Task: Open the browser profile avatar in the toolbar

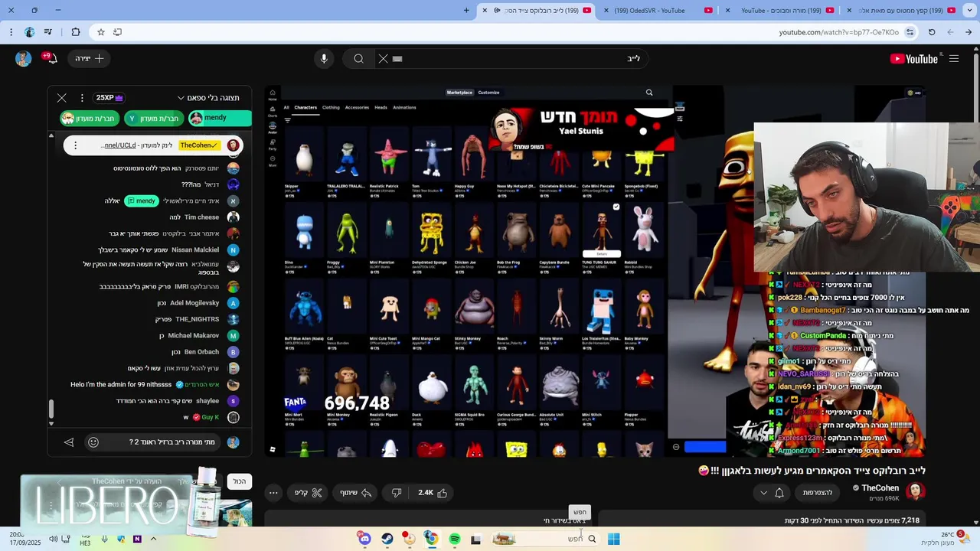Action: tap(29, 32)
